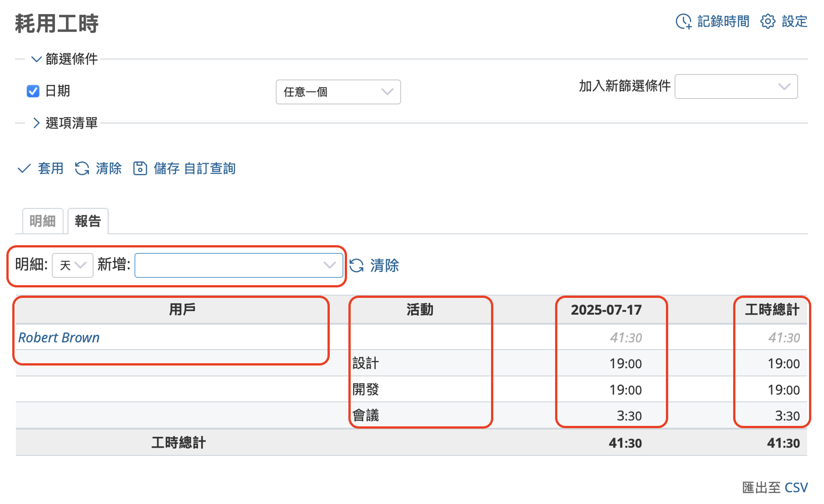Click the 耗用工時 page heading

click(x=57, y=24)
